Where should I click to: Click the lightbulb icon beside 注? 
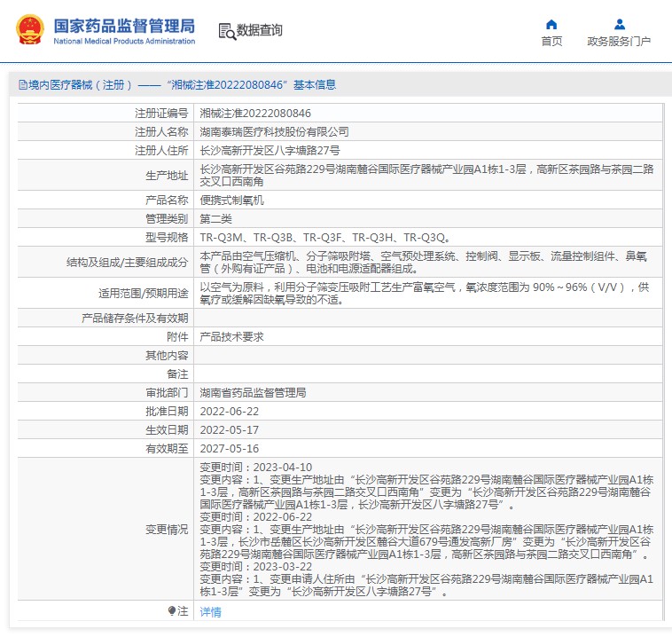[x=172, y=610]
